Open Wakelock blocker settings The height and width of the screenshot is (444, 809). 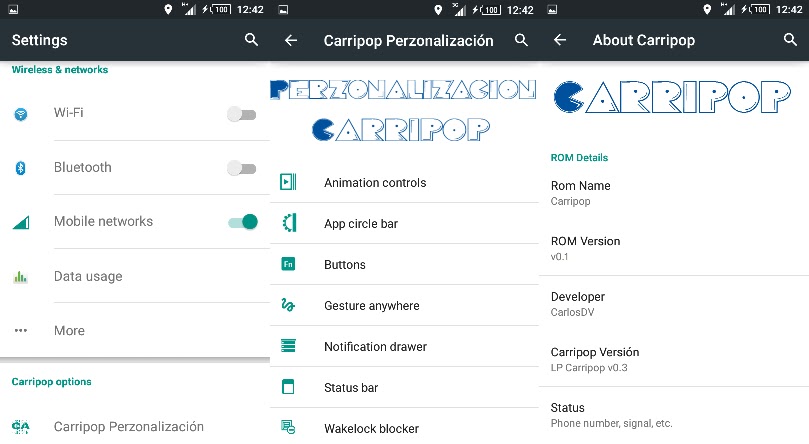404,426
